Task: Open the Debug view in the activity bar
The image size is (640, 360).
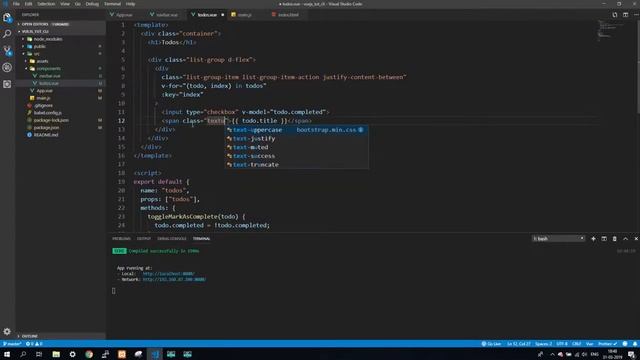Action: pyautogui.click(x=7, y=67)
